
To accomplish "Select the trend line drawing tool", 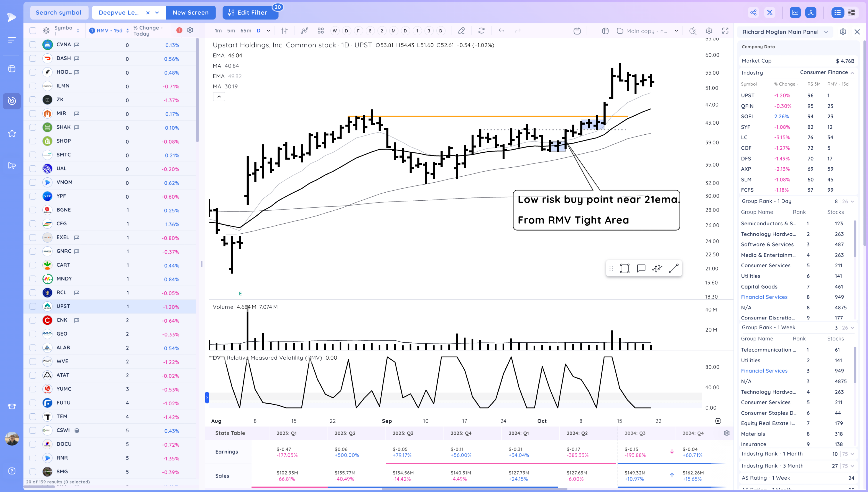I will 674,268.
